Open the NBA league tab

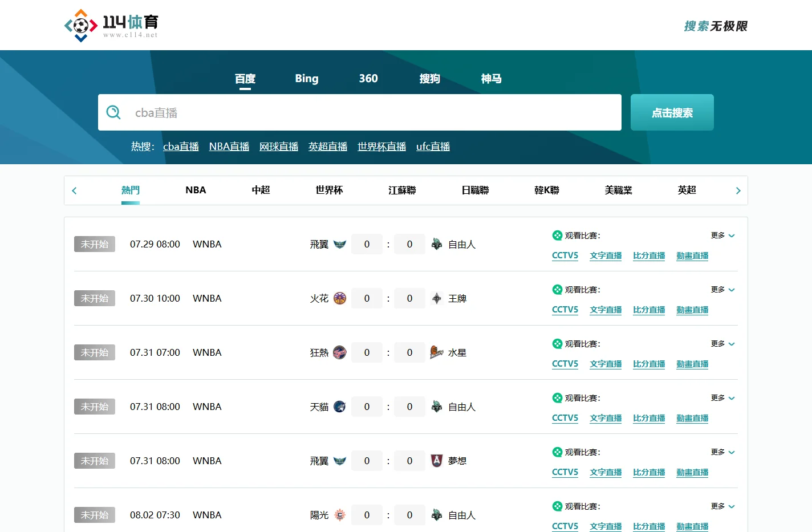pyautogui.click(x=196, y=190)
